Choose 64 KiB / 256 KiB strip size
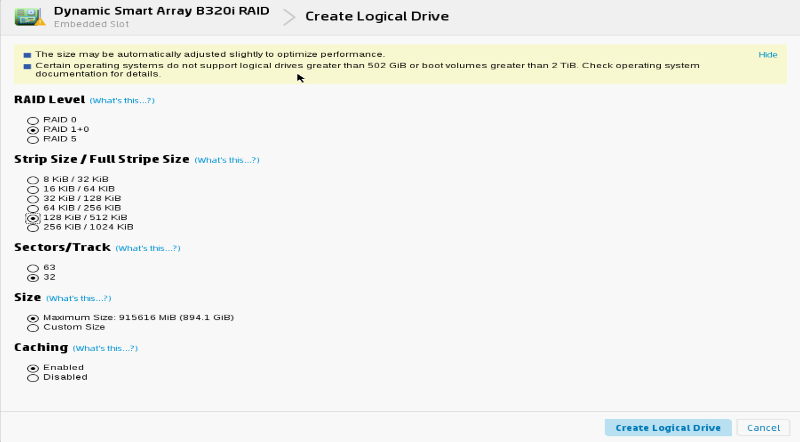800x442 pixels. (x=33, y=209)
